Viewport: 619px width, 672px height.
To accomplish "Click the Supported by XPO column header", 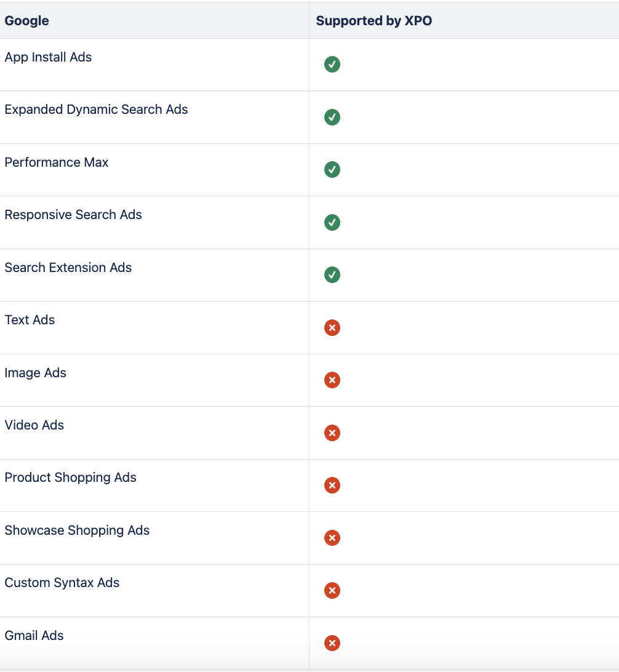I will 374,20.
